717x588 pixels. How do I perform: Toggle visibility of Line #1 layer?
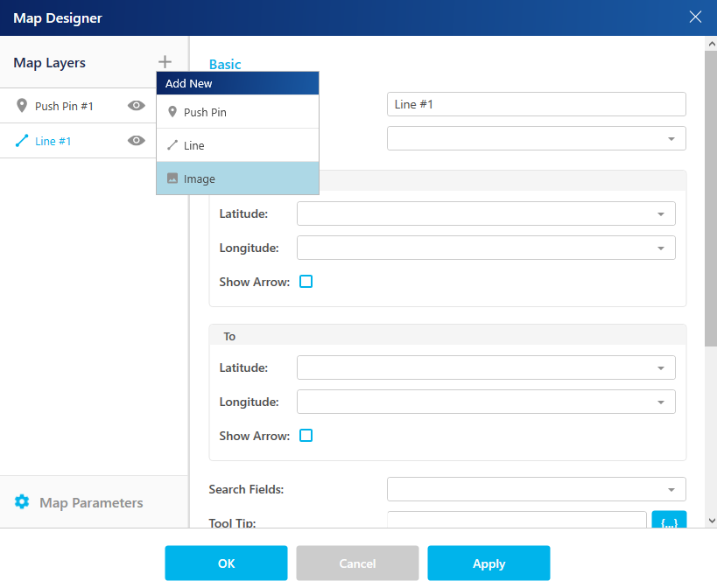click(x=137, y=140)
